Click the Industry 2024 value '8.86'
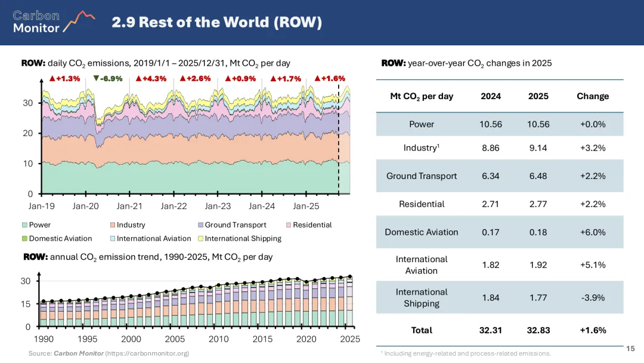This screenshot has height=363, width=644. pyautogui.click(x=491, y=148)
